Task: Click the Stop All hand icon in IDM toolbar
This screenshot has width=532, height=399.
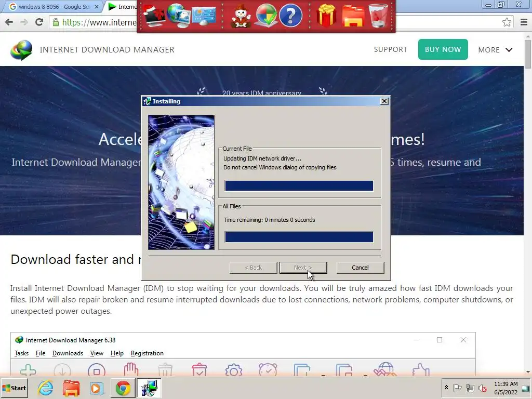Action: (131, 370)
